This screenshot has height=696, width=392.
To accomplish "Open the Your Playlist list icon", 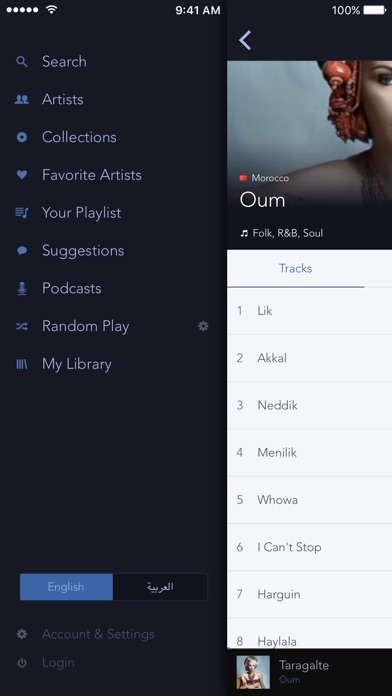I will click(22, 213).
